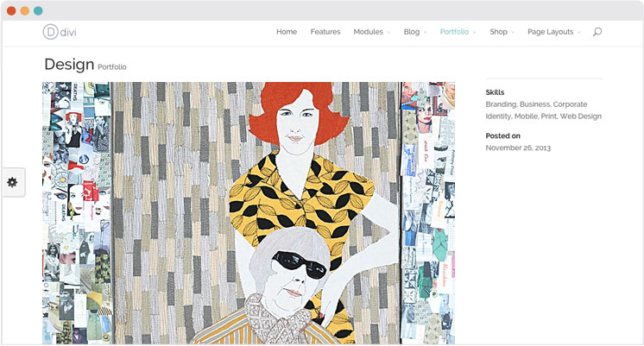Click the Portfolio category link beside Design
644x346 pixels.
tap(111, 67)
